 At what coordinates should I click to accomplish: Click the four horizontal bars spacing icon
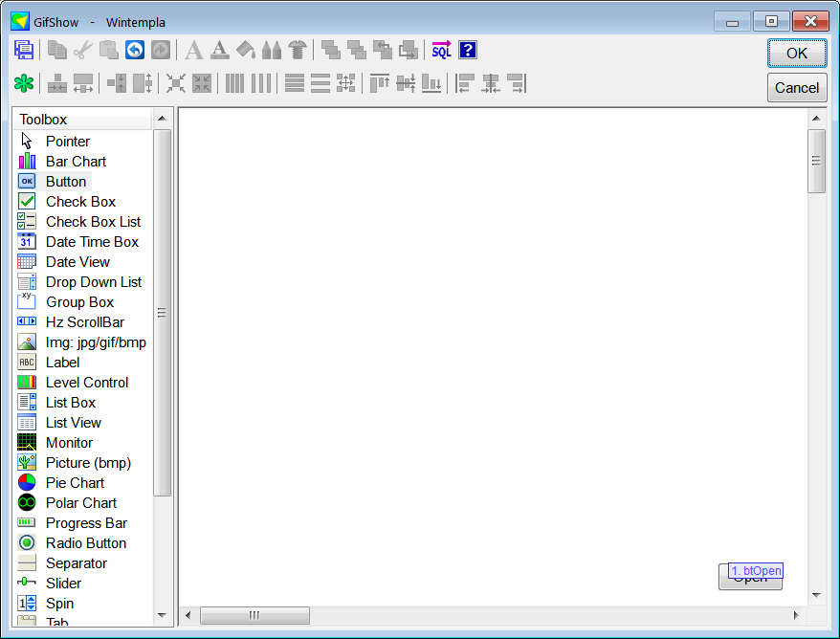click(x=294, y=83)
